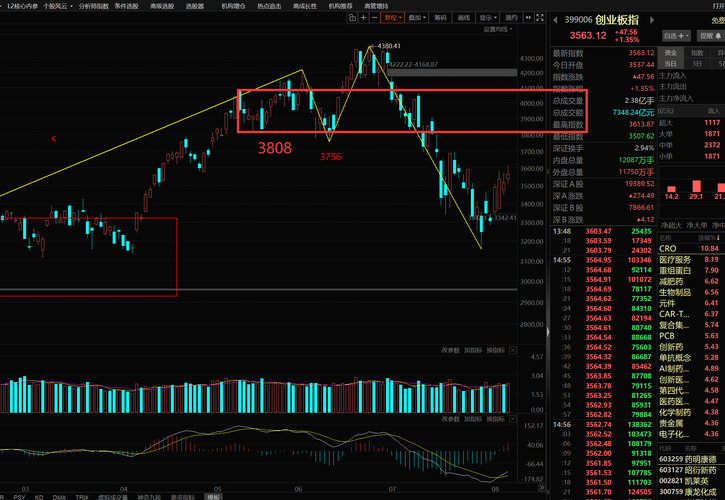Expand 设置均线 moving average settings

click(x=498, y=29)
